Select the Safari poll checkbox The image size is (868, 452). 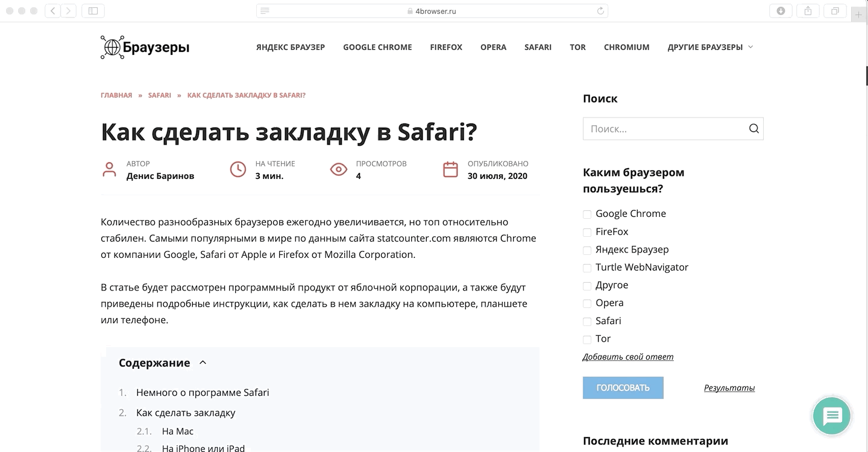tap(587, 321)
